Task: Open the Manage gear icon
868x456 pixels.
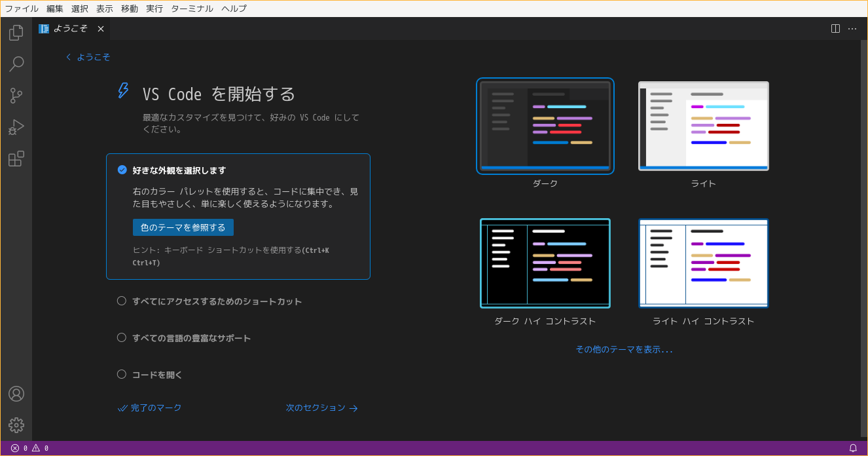Action: 16,425
